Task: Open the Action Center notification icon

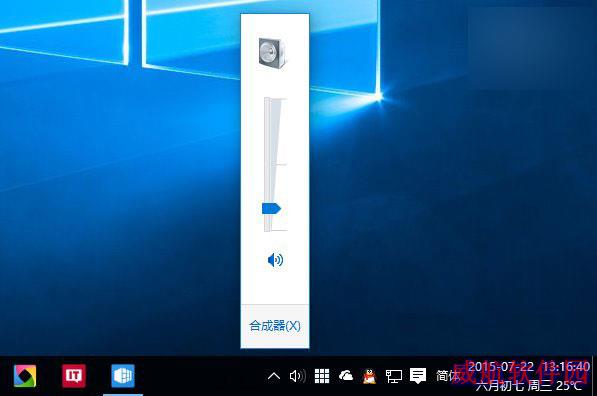Action: [418, 375]
